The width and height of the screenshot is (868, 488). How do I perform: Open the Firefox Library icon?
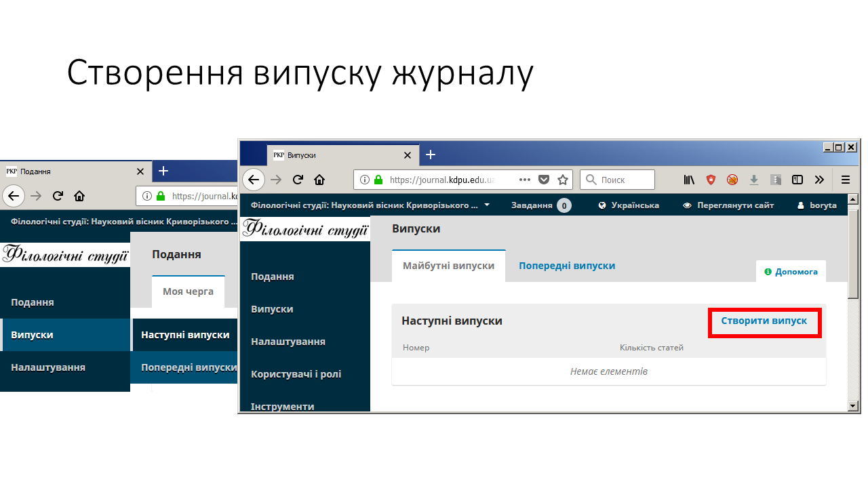pos(689,180)
